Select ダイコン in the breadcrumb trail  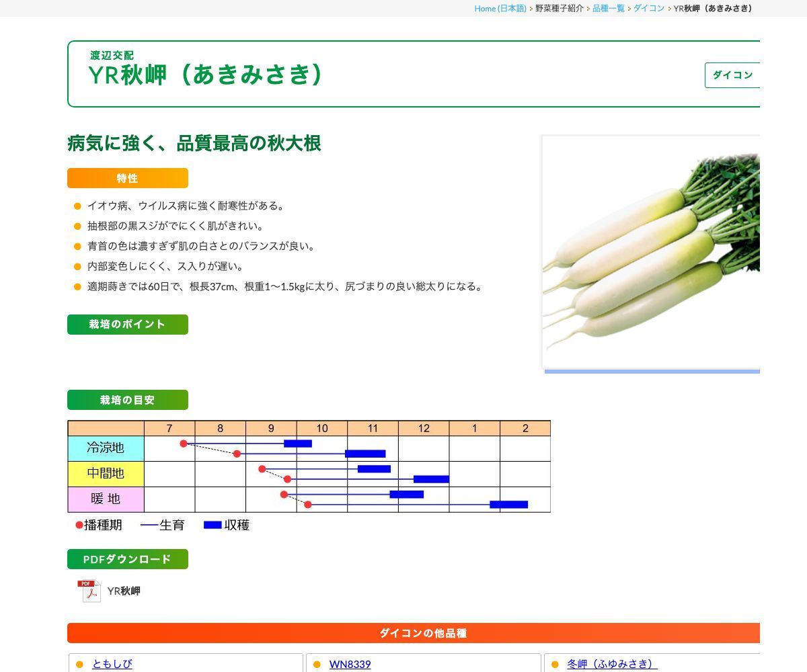(x=648, y=9)
